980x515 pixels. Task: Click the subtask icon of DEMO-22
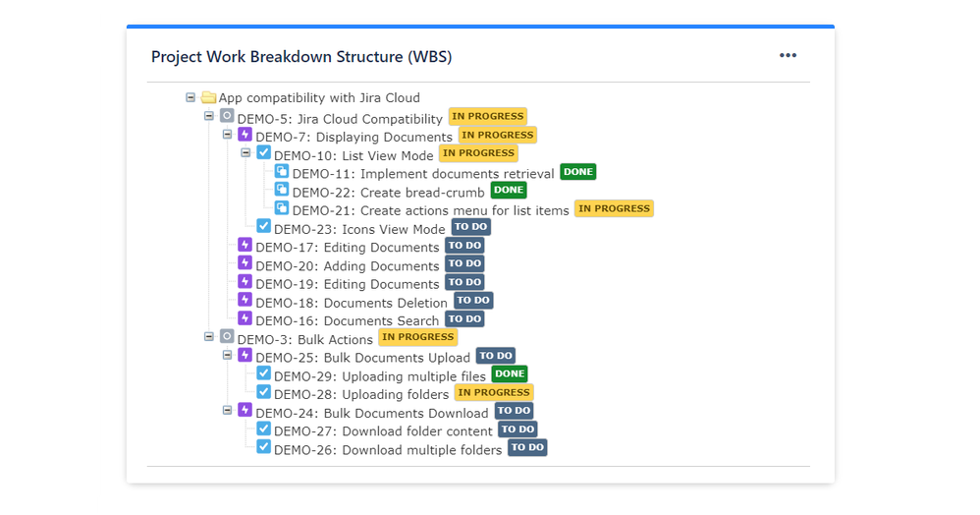[282, 190]
